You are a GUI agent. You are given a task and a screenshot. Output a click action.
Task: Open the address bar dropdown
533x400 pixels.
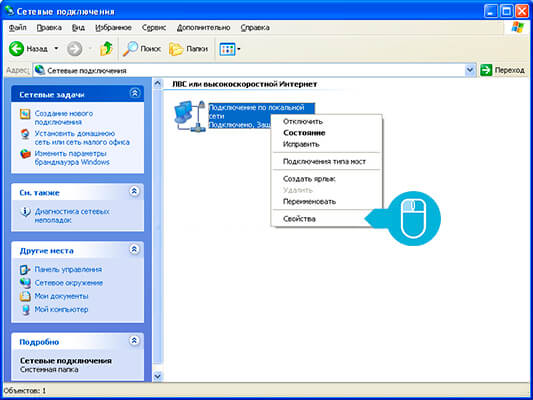(470, 70)
